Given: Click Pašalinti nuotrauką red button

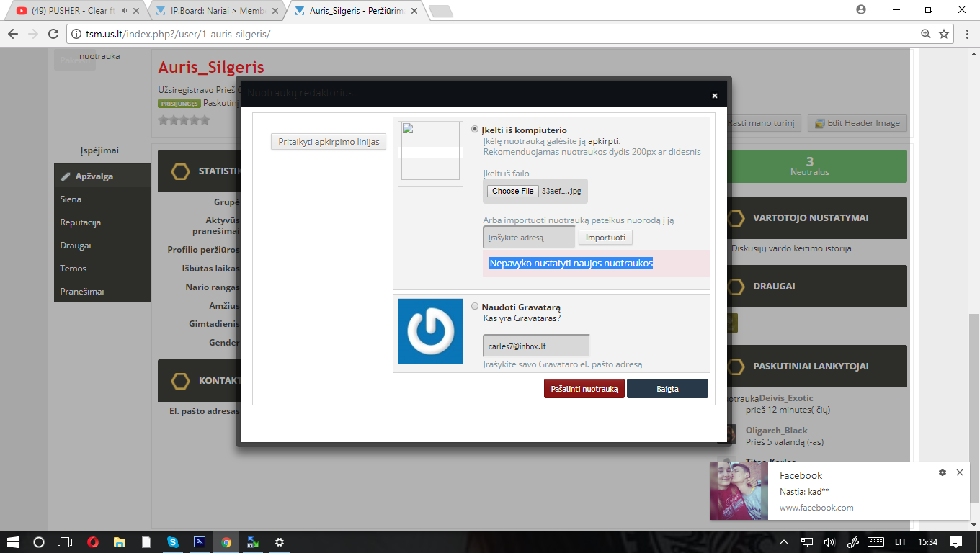Looking at the screenshot, I should coord(584,389).
